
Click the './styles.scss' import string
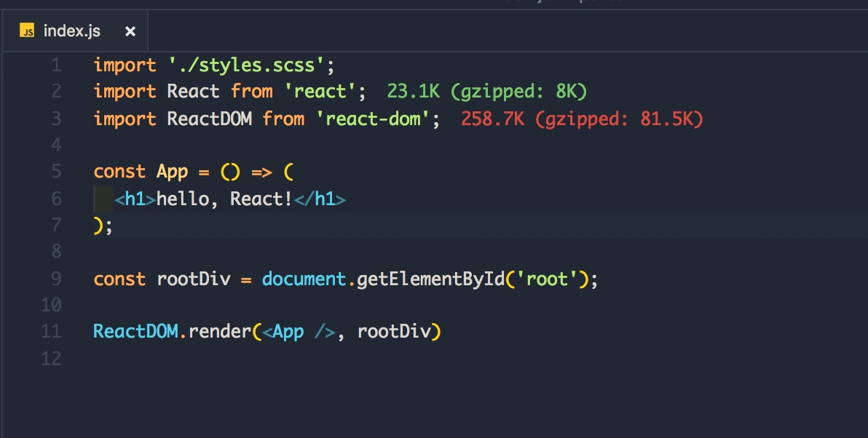(x=246, y=65)
